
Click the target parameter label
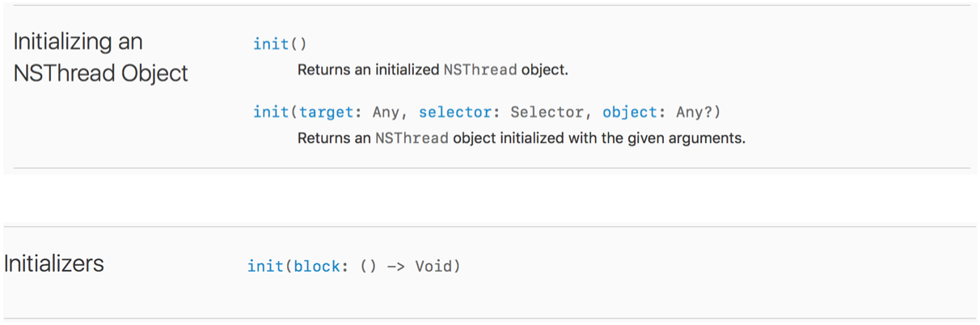pos(327,112)
